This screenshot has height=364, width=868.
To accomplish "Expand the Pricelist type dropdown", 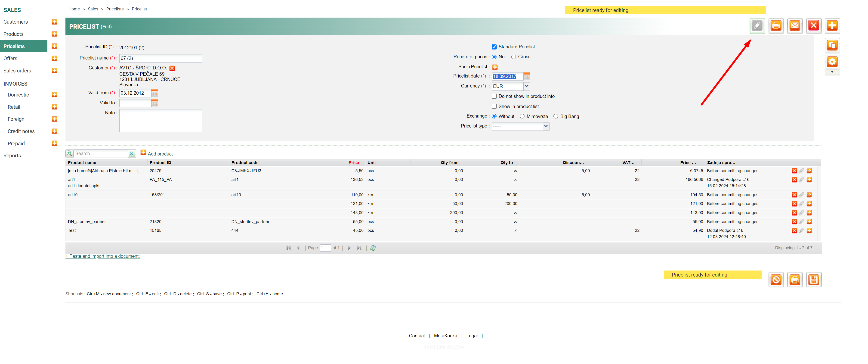I will 546,126.
